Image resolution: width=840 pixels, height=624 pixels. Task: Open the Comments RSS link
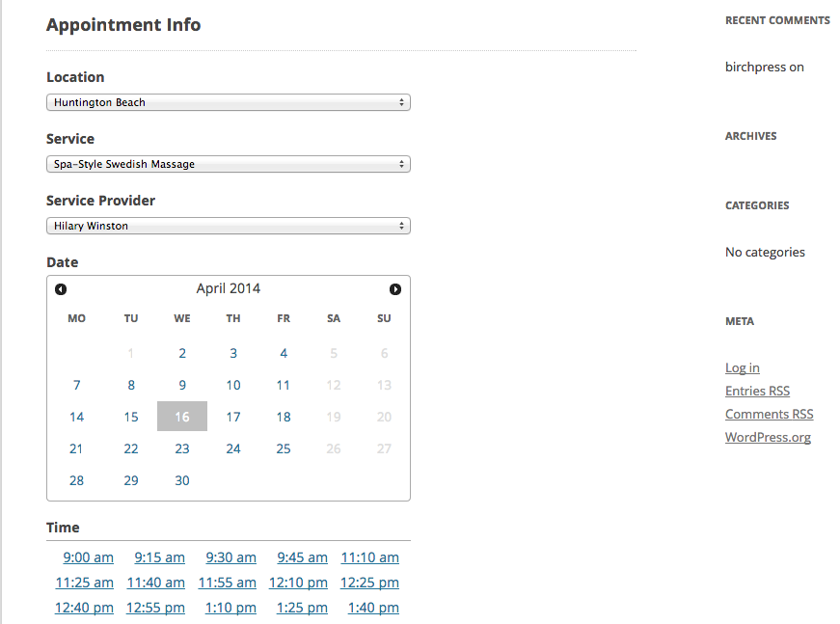coord(770,414)
